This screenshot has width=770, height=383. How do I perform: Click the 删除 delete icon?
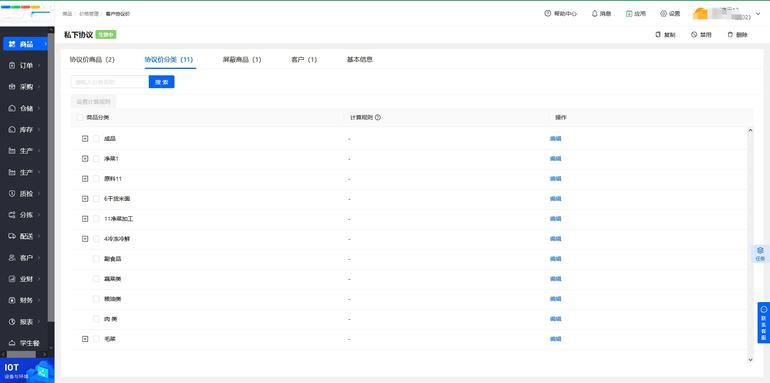(730, 35)
